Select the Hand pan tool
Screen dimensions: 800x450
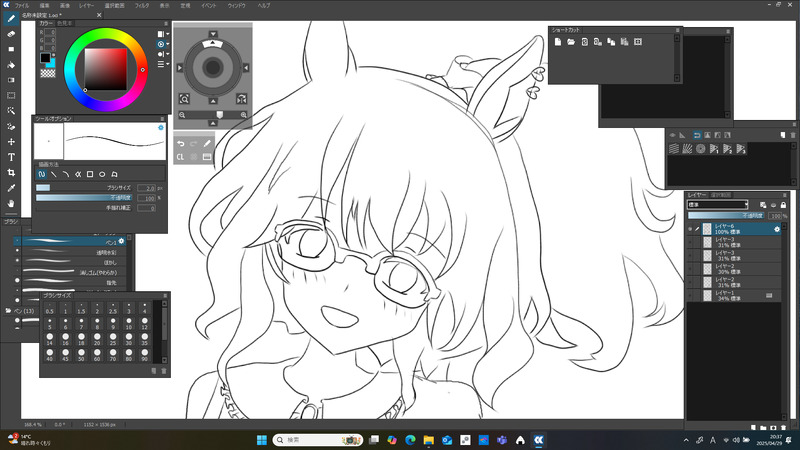coord(11,203)
